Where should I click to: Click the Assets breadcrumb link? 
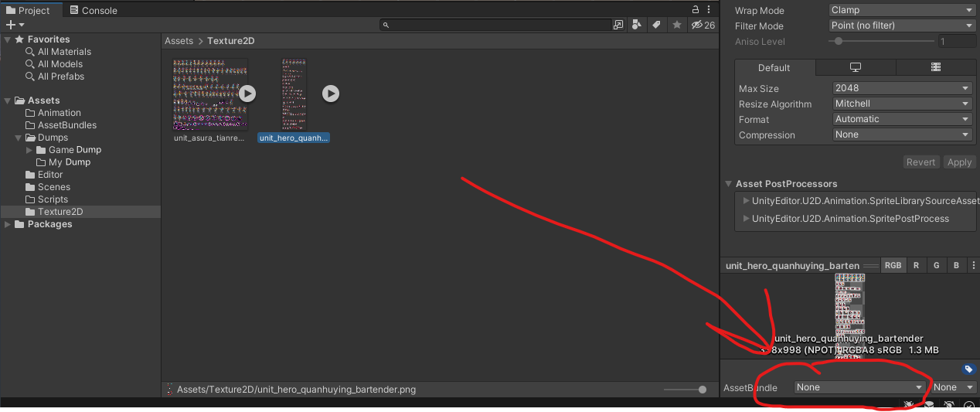coord(179,41)
